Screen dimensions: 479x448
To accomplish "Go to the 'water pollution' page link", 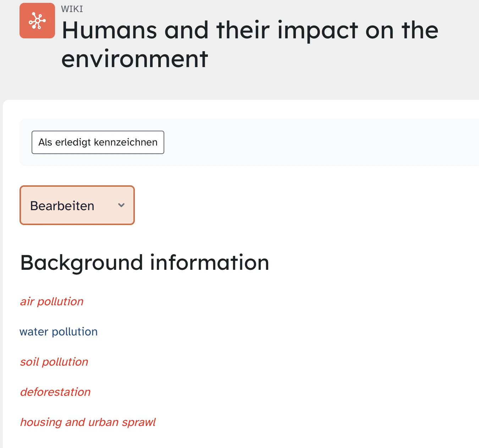I will click(59, 332).
